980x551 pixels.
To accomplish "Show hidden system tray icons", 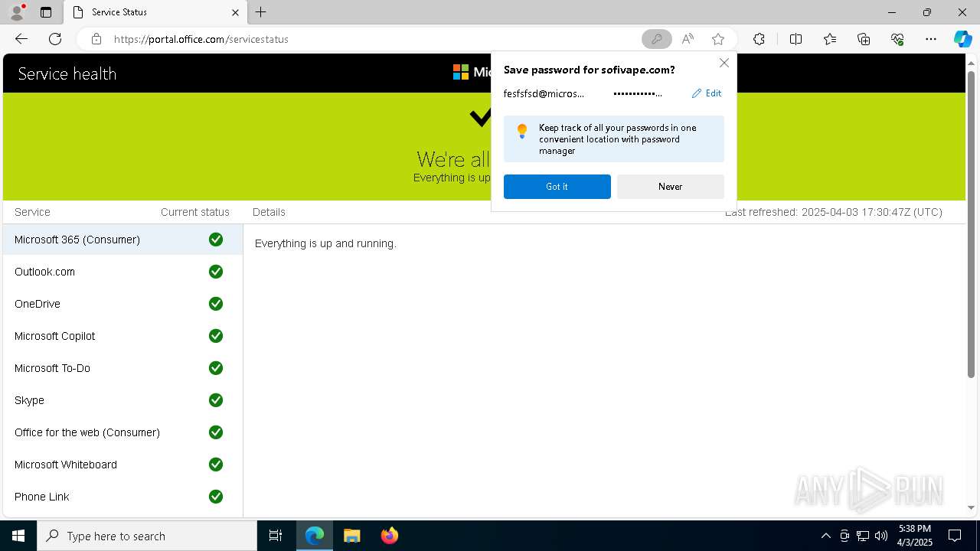I will tap(825, 536).
